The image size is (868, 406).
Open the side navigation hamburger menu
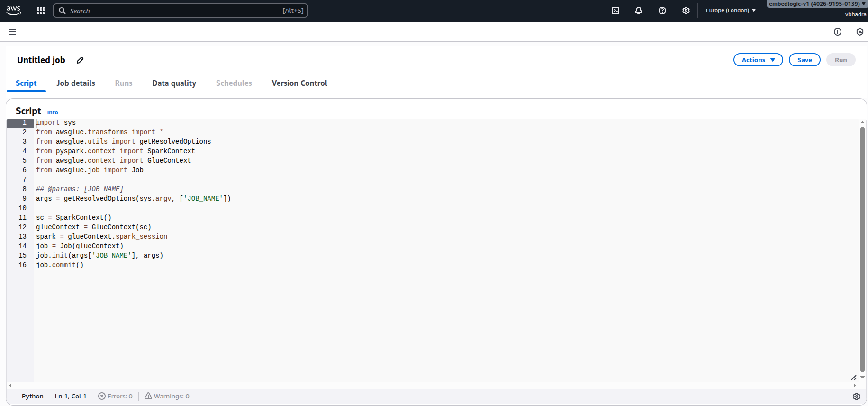(x=13, y=32)
